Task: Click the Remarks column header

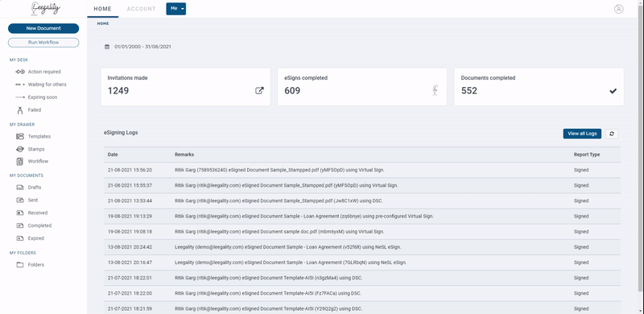Action: (184, 155)
